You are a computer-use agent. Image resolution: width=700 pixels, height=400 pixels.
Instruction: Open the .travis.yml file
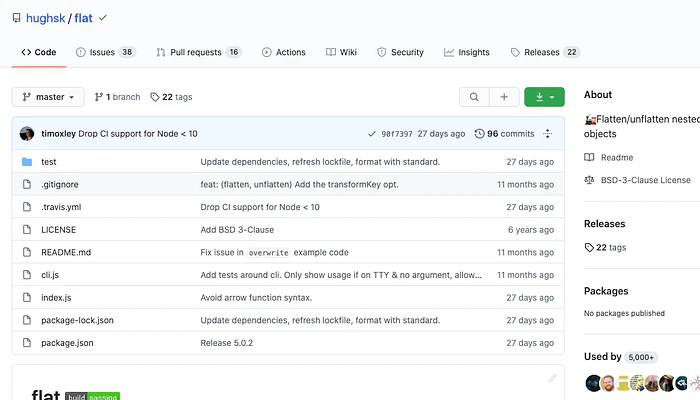61,207
